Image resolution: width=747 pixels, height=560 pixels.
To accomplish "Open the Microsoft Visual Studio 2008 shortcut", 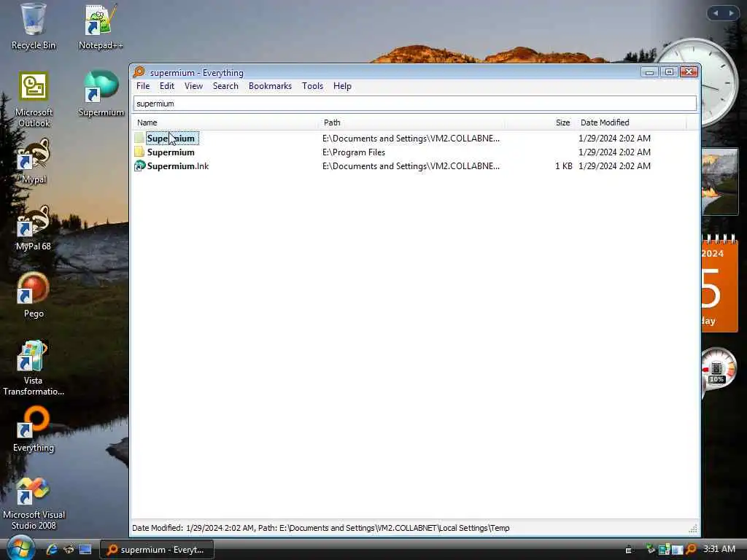I will point(34,502).
